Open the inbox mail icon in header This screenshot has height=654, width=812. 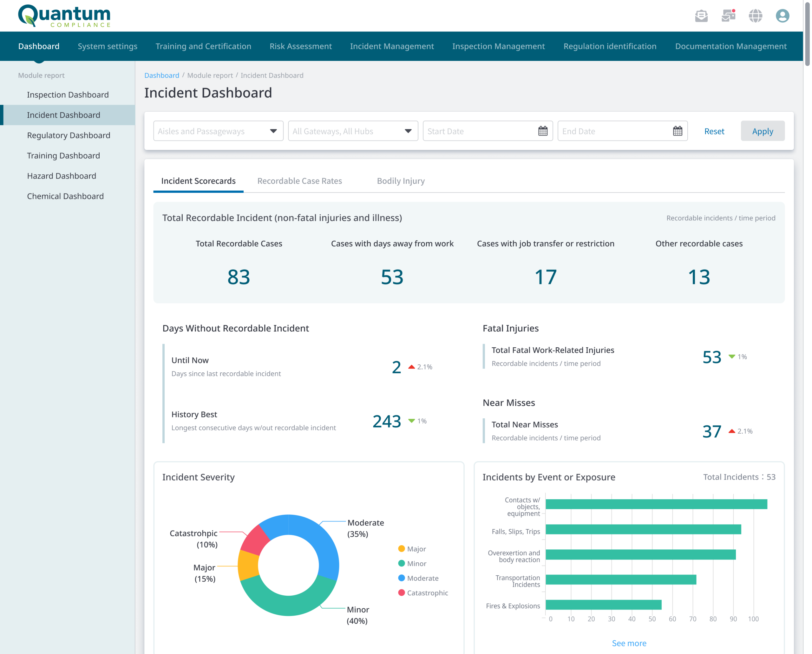tap(701, 16)
